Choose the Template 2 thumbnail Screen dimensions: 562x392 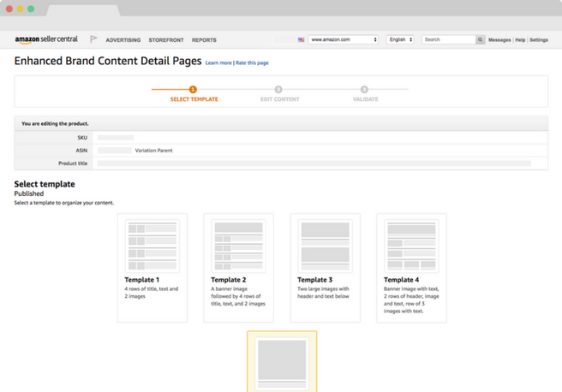(x=239, y=246)
